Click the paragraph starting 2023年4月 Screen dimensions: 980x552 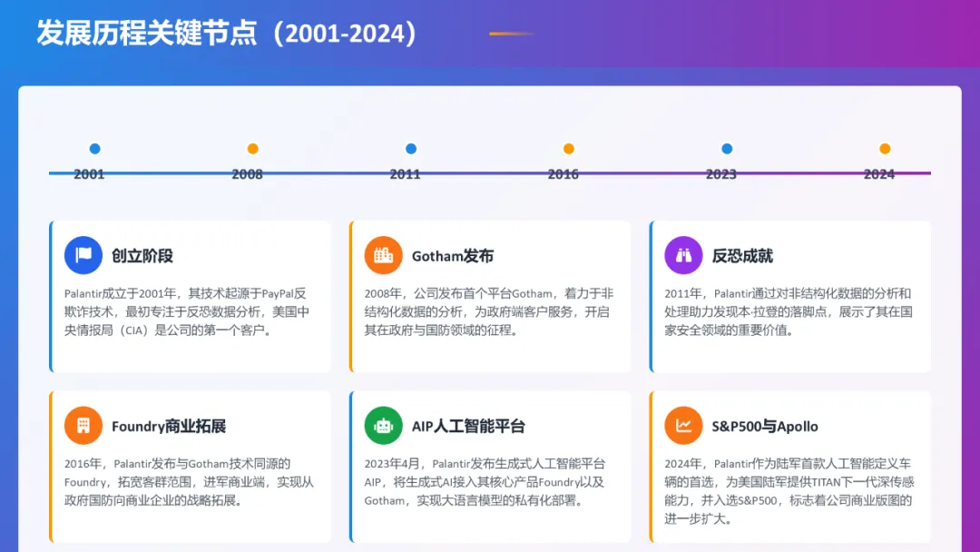pos(485,482)
